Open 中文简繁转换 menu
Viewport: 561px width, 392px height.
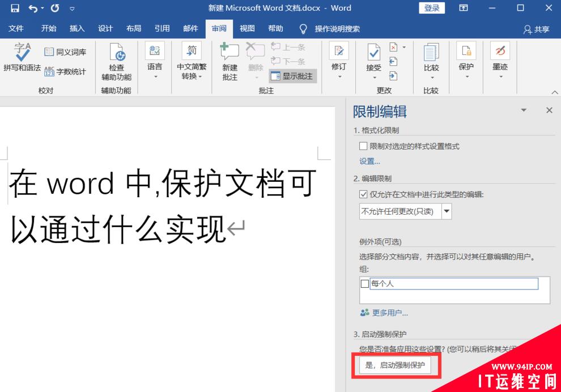tap(192, 61)
